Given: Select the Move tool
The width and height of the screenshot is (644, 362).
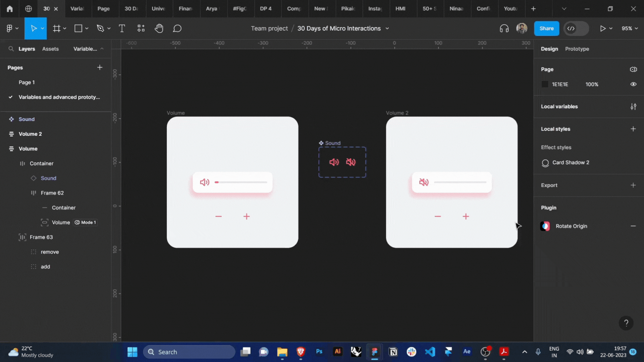Looking at the screenshot, I should point(33,28).
